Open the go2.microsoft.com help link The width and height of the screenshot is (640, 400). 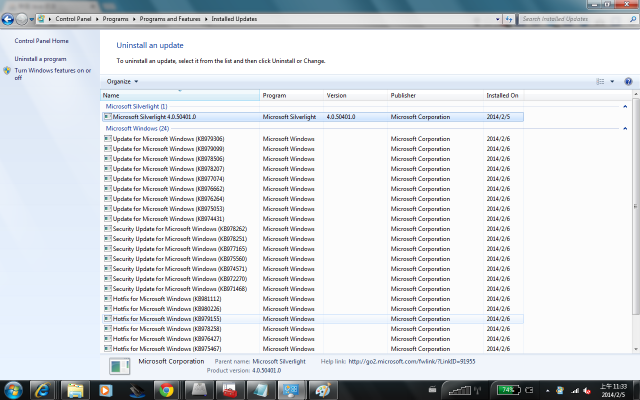pos(411,361)
